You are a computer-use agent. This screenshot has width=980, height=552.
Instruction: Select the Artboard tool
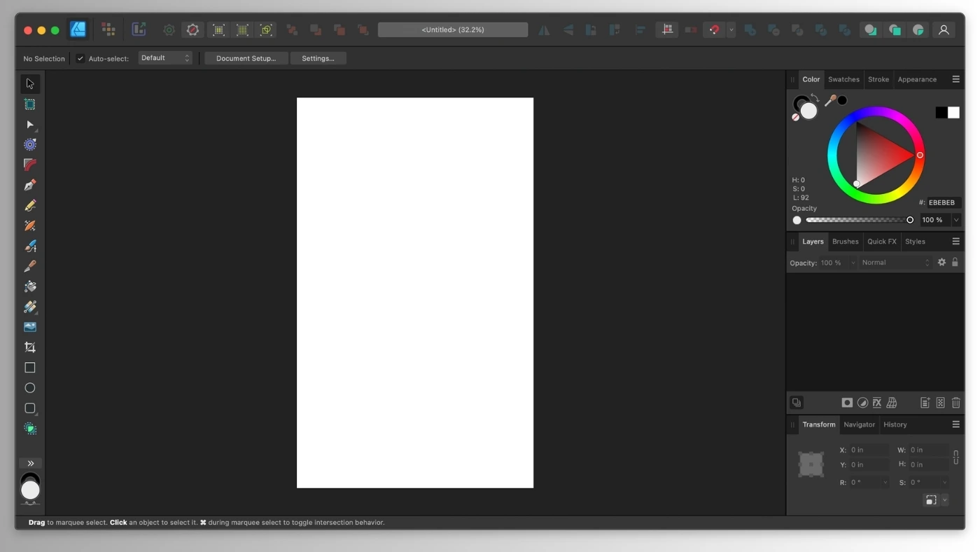(30, 104)
